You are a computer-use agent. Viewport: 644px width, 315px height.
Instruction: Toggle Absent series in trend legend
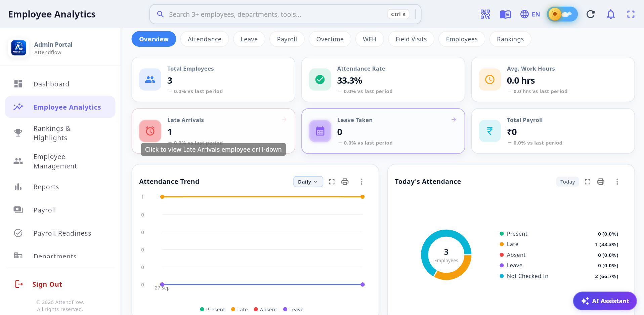click(265, 310)
